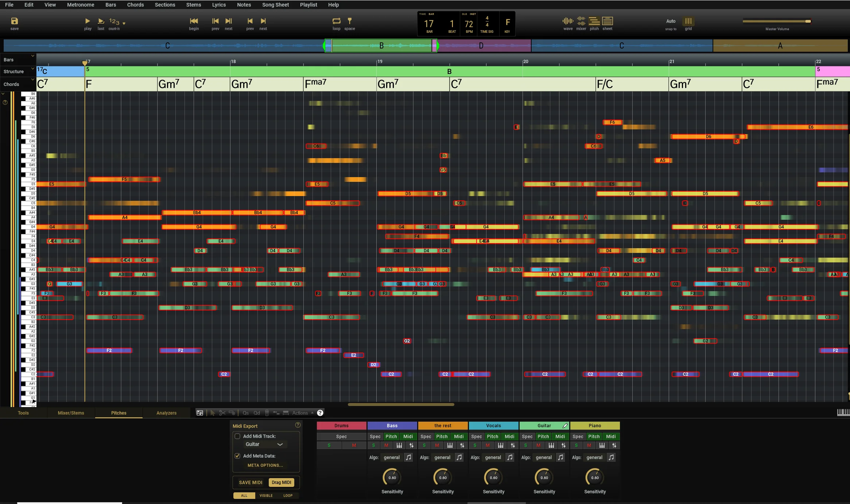Switch to the Analyzers tab
The image size is (850, 504).
tap(166, 413)
